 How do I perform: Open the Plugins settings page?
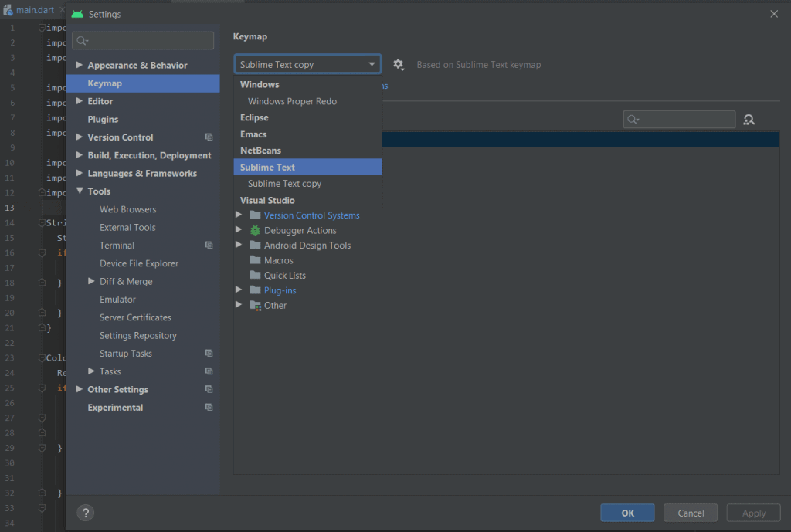coord(103,119)
